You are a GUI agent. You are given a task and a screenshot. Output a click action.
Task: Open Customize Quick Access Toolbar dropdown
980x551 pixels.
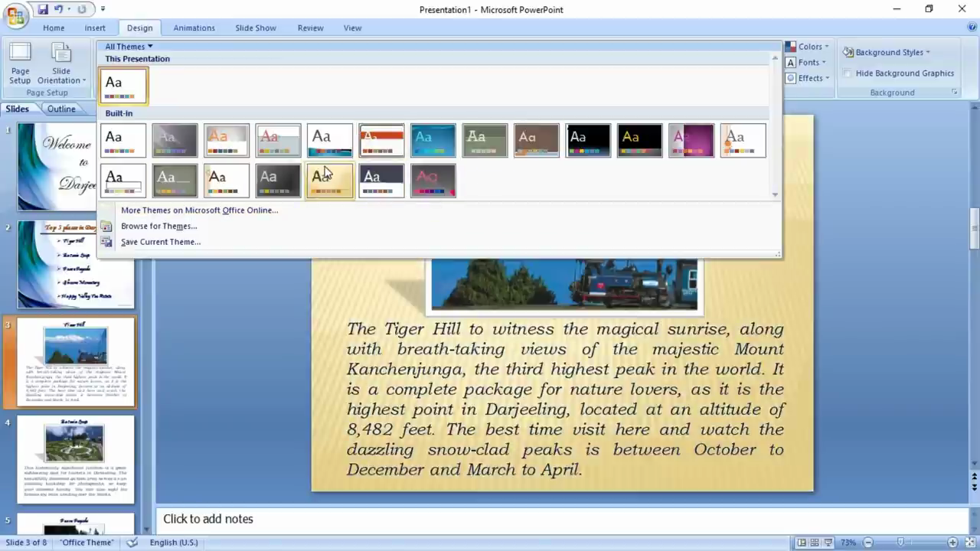click(103, 9)
